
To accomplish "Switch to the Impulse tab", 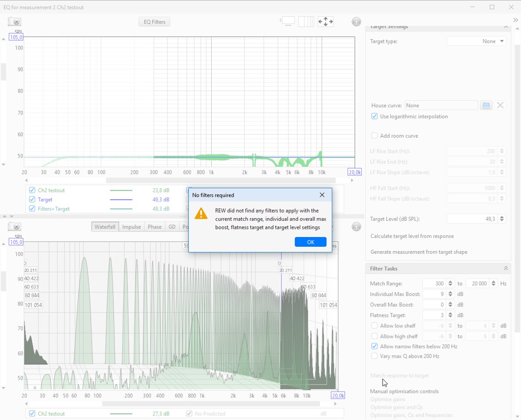I will 131,227.
